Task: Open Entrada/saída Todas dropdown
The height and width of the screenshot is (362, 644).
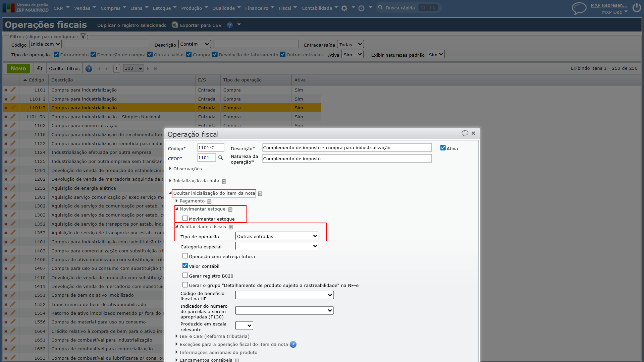Action: [x=350, y=44]
